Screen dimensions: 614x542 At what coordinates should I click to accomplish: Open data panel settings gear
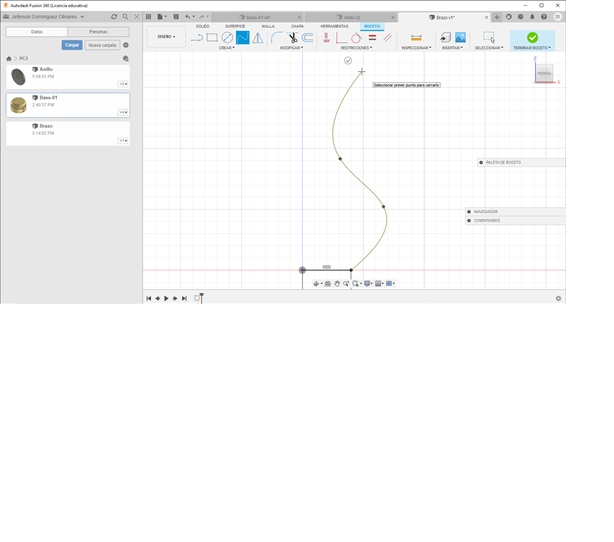126,45
